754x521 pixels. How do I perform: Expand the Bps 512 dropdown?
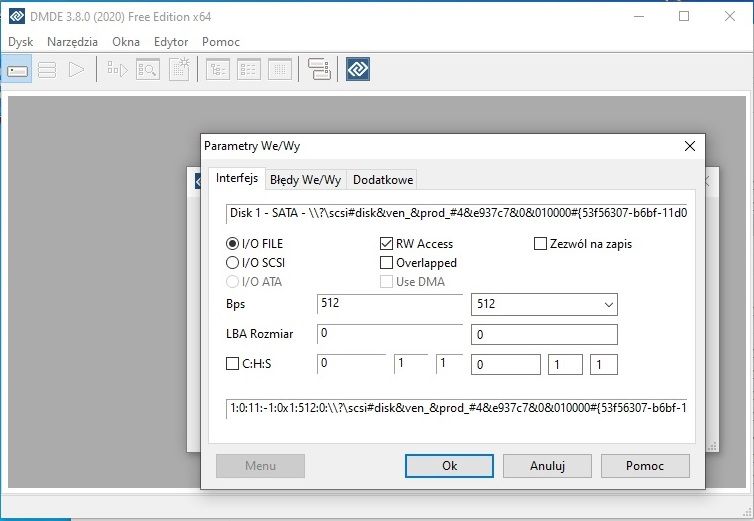(608, 305)
